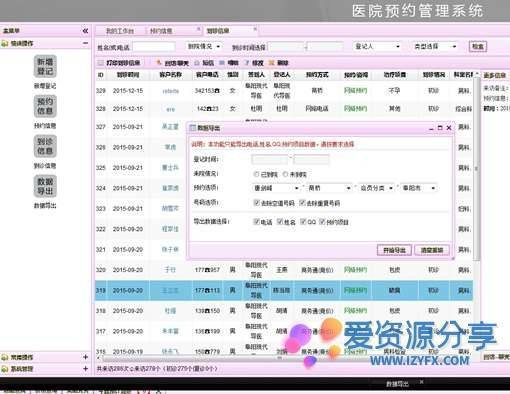
Task: Open the 登记人 dropdown
Action: tap(377, 46)
